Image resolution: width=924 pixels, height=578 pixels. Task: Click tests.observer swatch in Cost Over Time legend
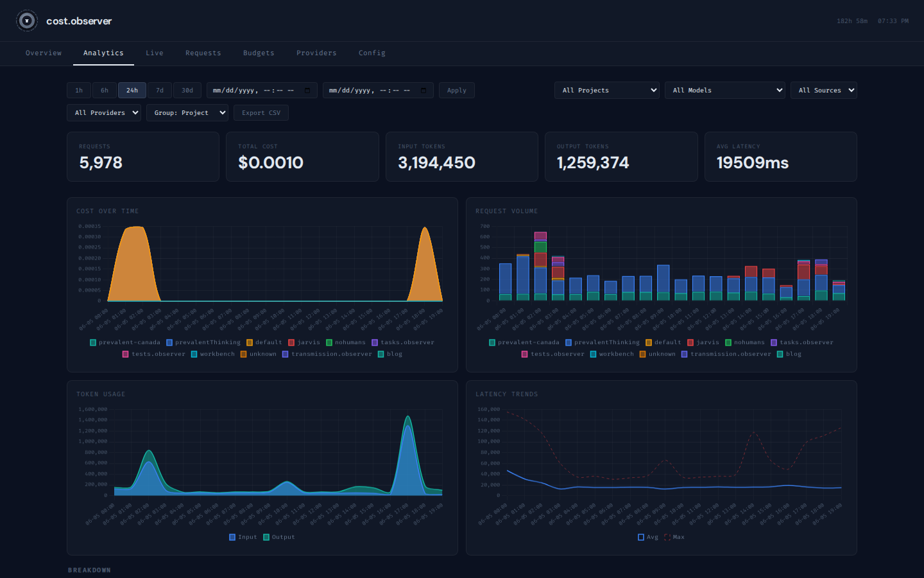[x=126, y=354]
